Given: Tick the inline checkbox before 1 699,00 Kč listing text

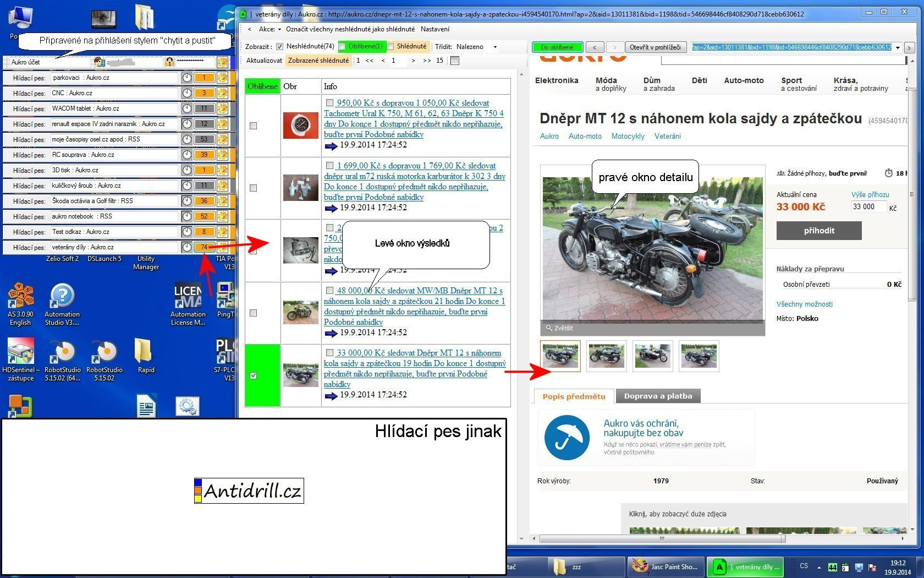Looking at the screenshot, I should 329,165.
